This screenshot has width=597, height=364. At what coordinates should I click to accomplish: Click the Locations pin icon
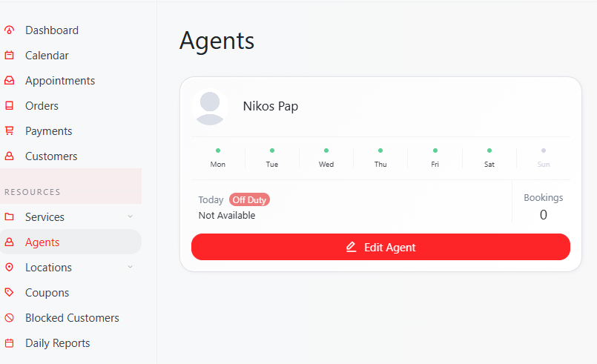pyautogui.click(x=9, y=268)
